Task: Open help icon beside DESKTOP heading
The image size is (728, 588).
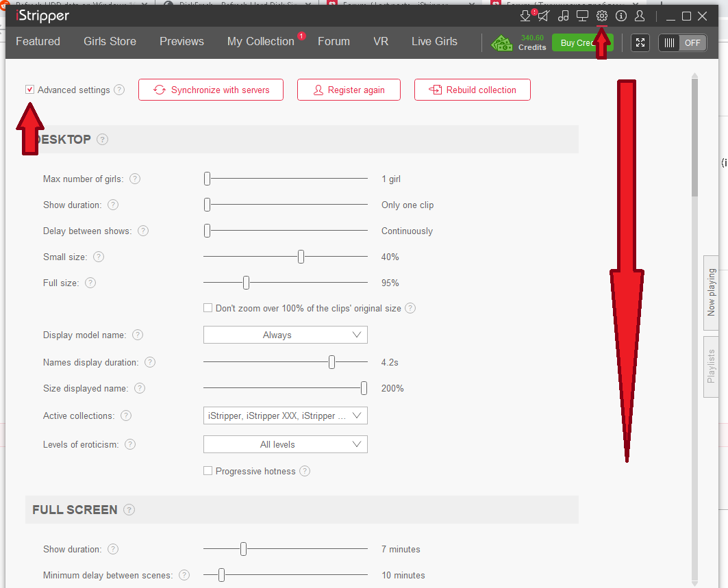Action: [102, 139]
